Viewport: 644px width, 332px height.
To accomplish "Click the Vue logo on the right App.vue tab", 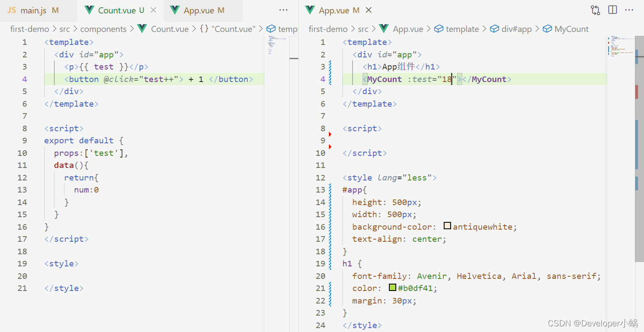I will click(309, 9).
